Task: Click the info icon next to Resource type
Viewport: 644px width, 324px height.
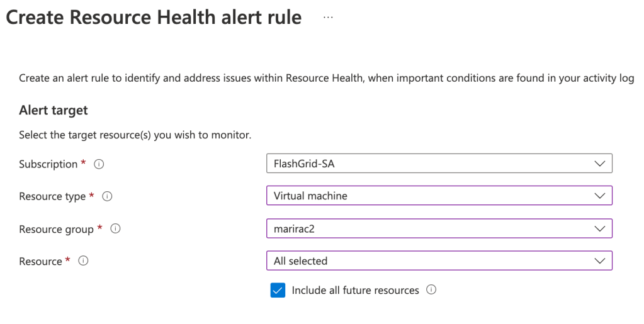Action: point(107,196)
